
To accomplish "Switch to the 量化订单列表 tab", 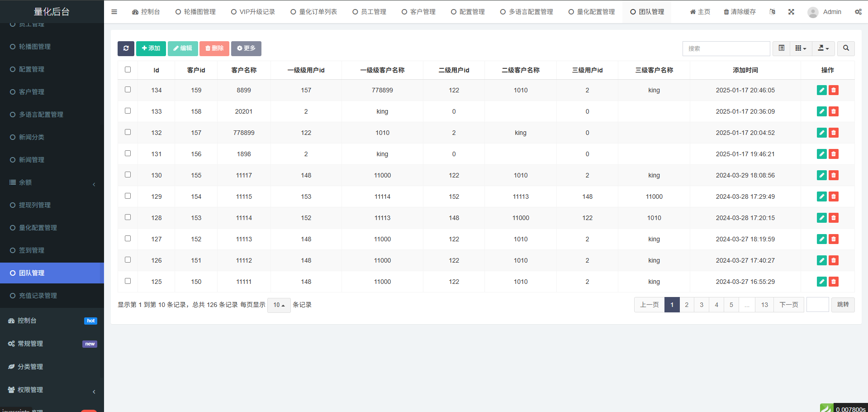I will (x=313, y=12).
